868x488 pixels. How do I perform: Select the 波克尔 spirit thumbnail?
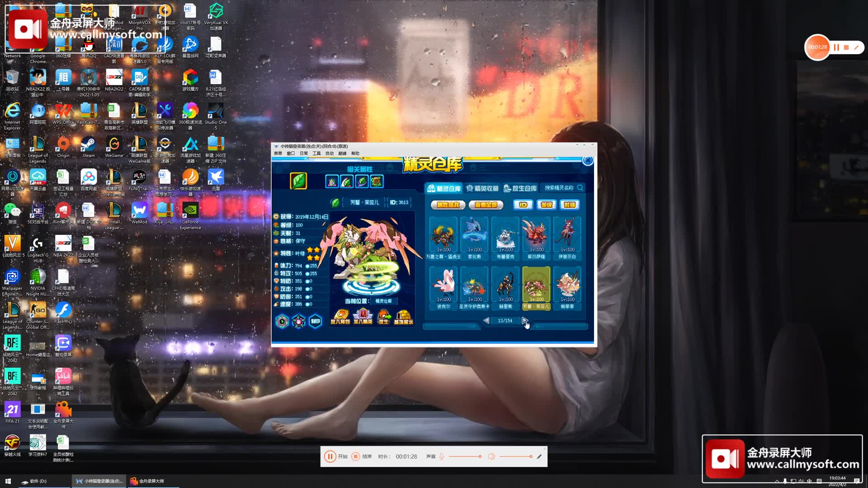click(443, 285)
